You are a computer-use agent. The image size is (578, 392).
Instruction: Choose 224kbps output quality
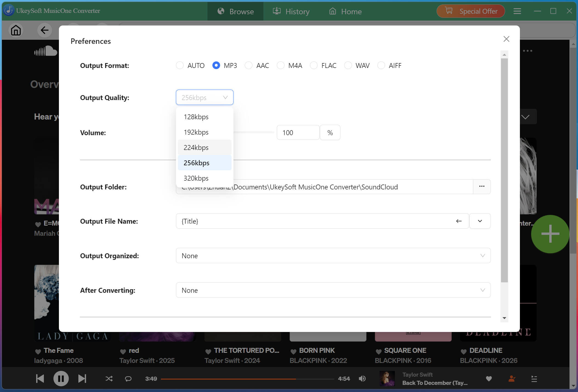point(205,147)
